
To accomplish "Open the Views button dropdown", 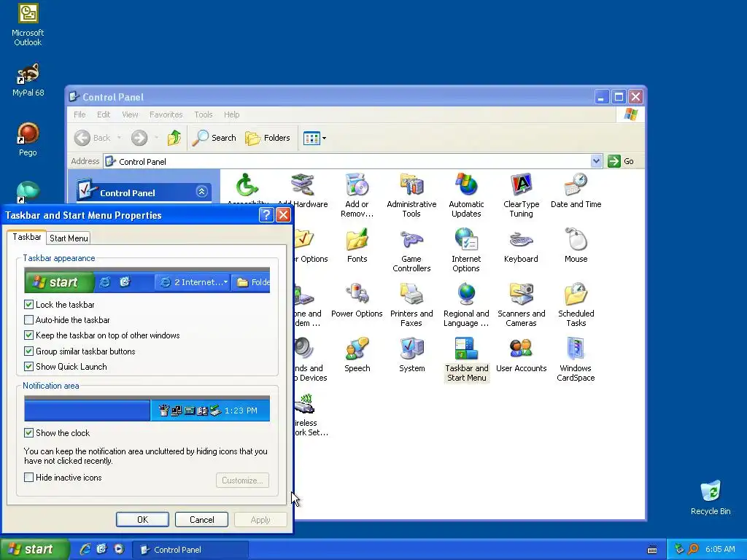I will coord(325,138).
